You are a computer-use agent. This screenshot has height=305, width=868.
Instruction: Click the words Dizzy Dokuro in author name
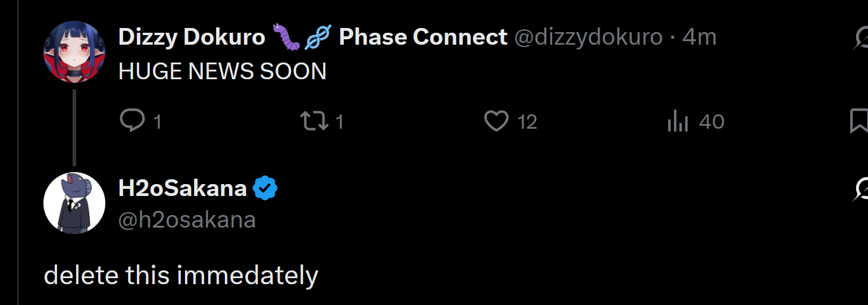(192, 38)
